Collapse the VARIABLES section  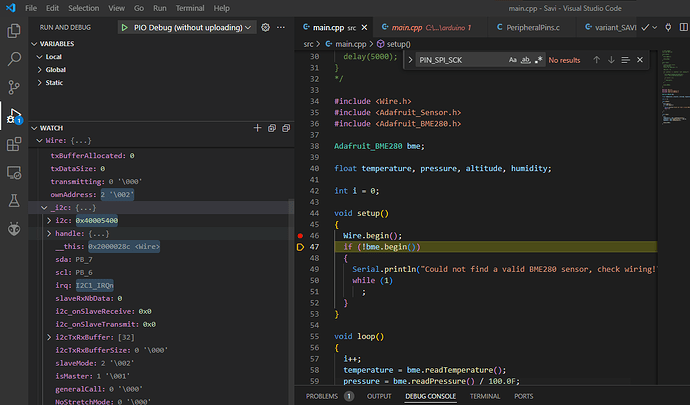(34, 44)
